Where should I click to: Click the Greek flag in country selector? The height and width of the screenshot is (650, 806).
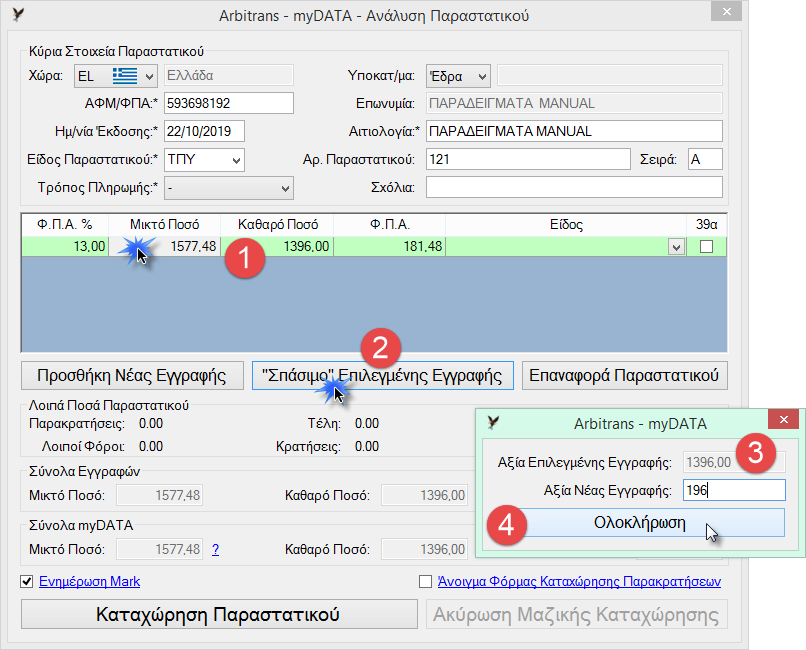click(x=125, y=76)
